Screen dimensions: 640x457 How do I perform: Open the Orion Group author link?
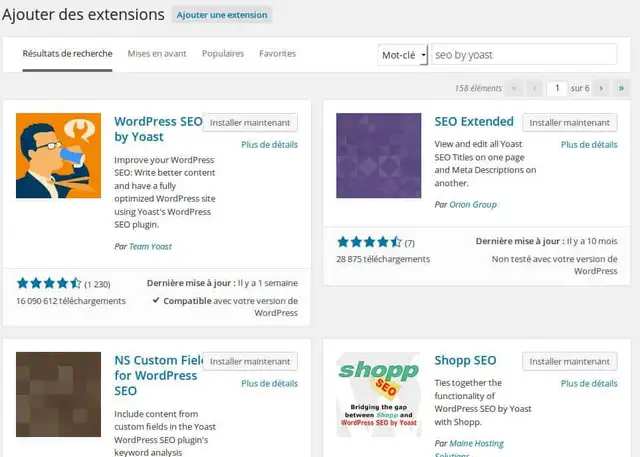click(473, 204)
